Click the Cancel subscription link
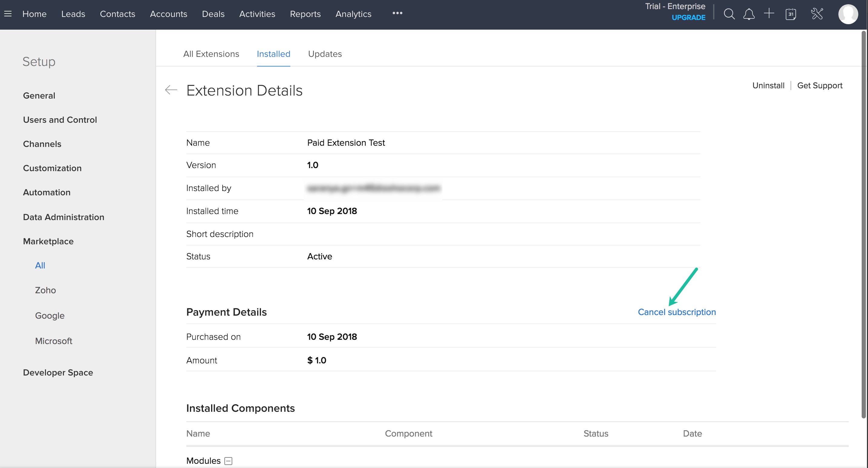This screenshot has width=868, height=468. [677, 312]
